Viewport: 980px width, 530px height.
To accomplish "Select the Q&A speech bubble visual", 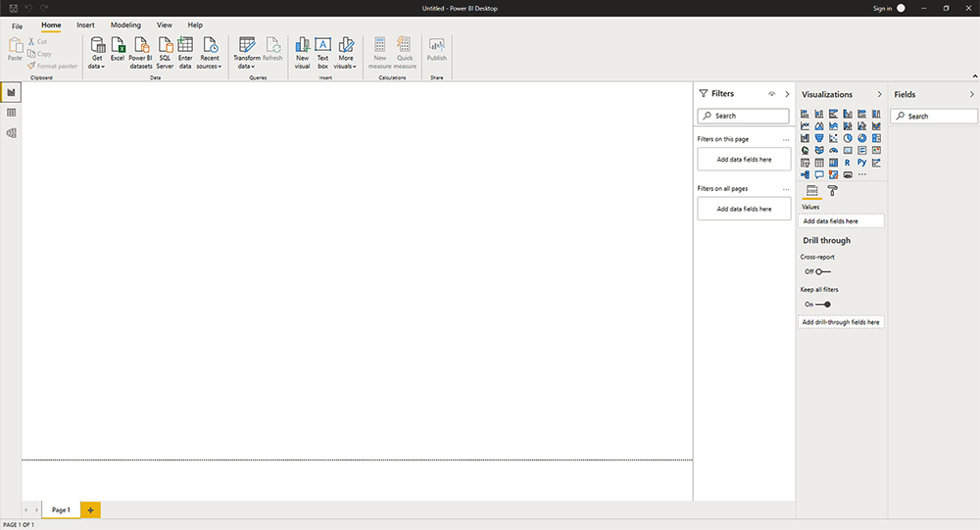I will click(x=818, y=174).
